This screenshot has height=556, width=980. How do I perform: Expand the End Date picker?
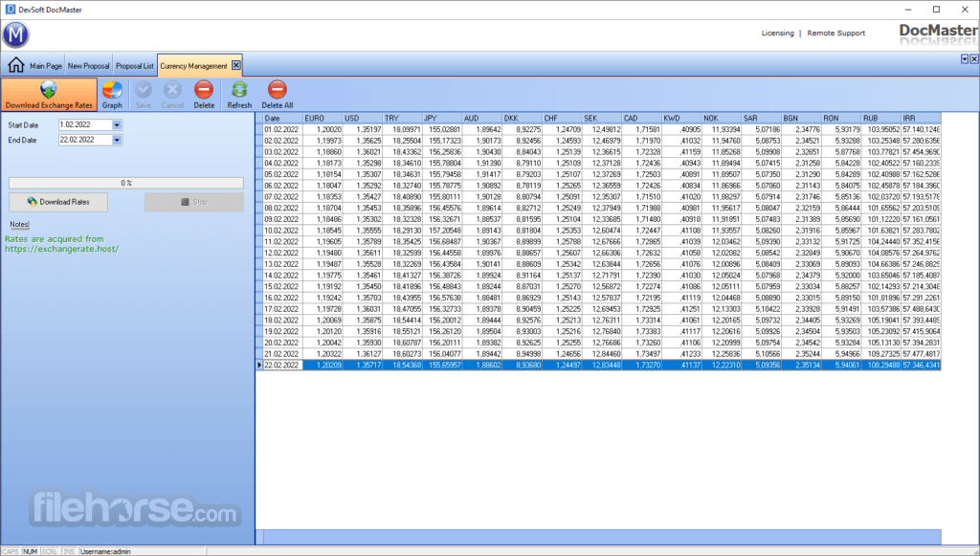click(117, 140)
